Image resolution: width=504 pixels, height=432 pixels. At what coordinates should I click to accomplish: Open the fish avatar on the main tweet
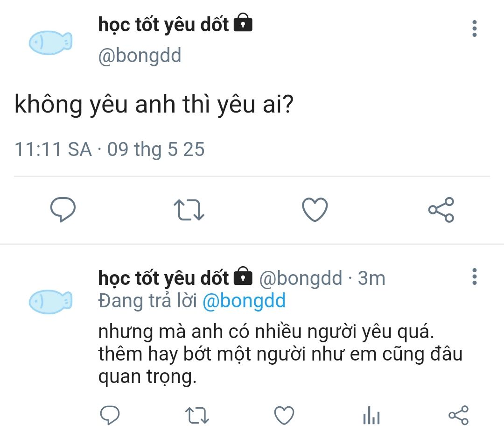(50, 43)
